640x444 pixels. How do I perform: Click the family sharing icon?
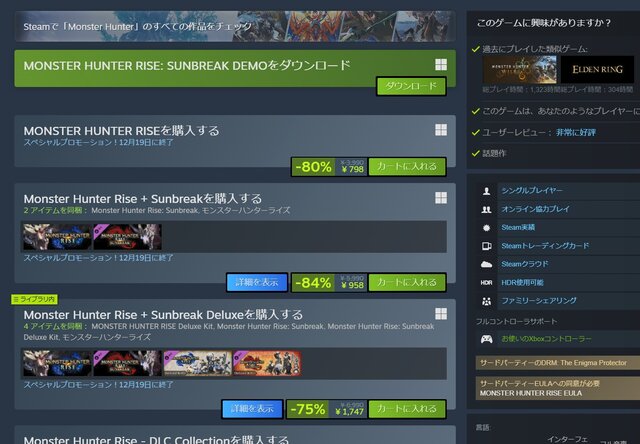(x=487, y=301)
